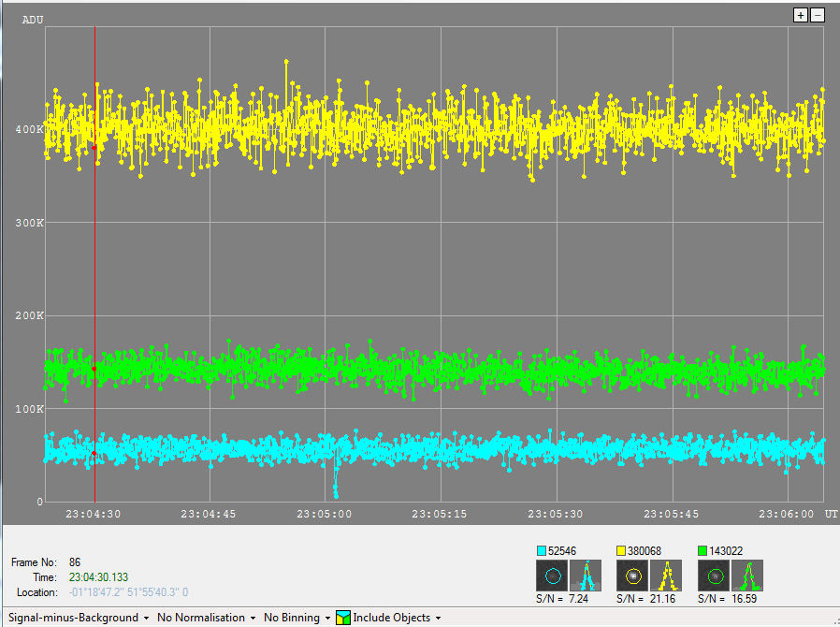Click the cyan color swatch beside 52546
The height and width of the screenshot is (627, 840).
point(543,551)
